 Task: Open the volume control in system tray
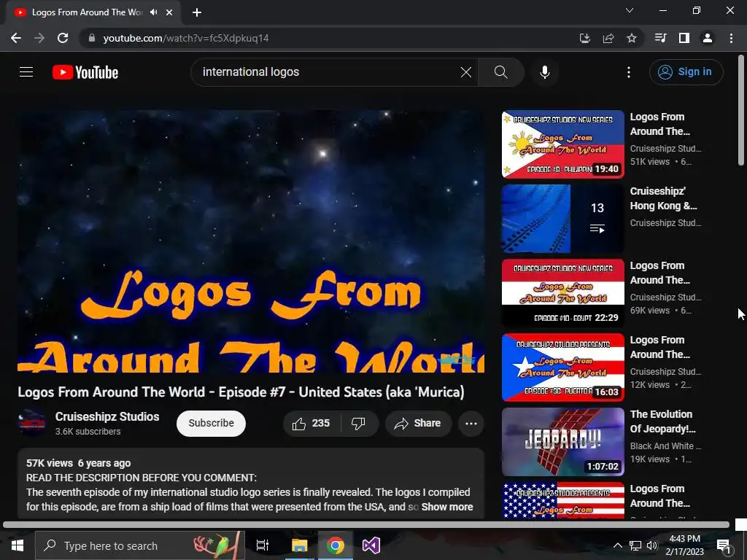click(652, 545)
